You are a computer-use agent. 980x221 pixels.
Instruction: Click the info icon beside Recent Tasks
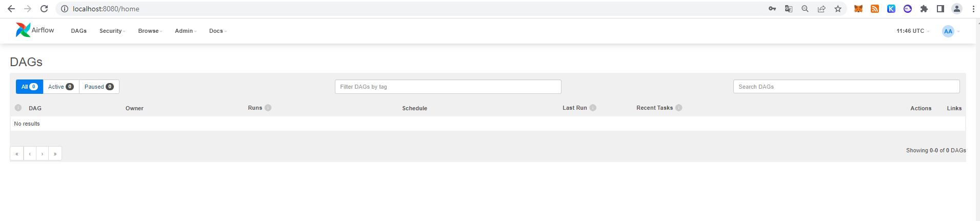(679, 108)
